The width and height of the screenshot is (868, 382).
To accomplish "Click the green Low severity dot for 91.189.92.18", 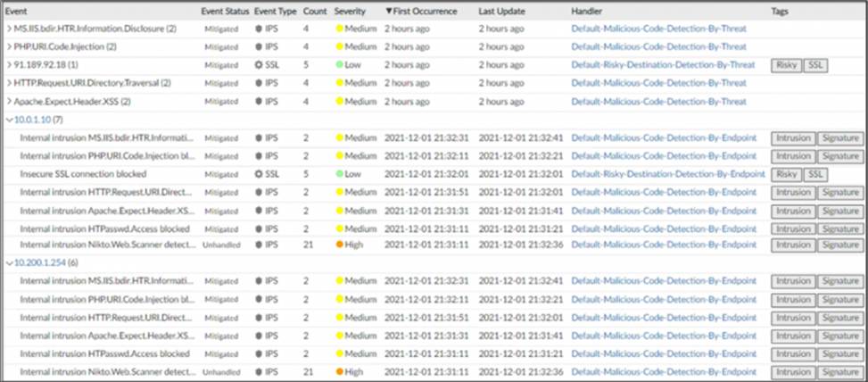I will tap(340, 65).
